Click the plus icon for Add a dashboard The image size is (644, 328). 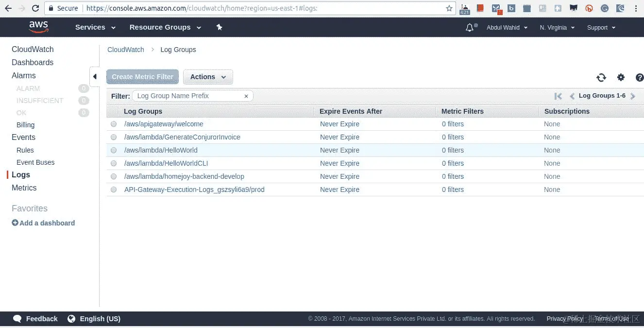tap(15, 223)
